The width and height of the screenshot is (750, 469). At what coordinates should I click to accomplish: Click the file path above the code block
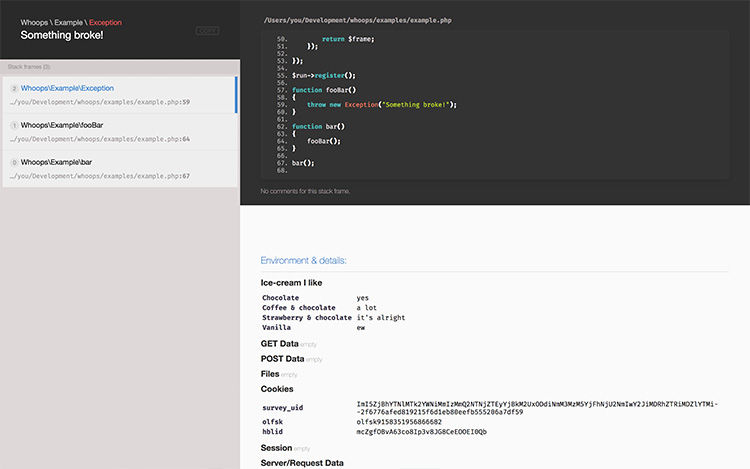[357, 19]
